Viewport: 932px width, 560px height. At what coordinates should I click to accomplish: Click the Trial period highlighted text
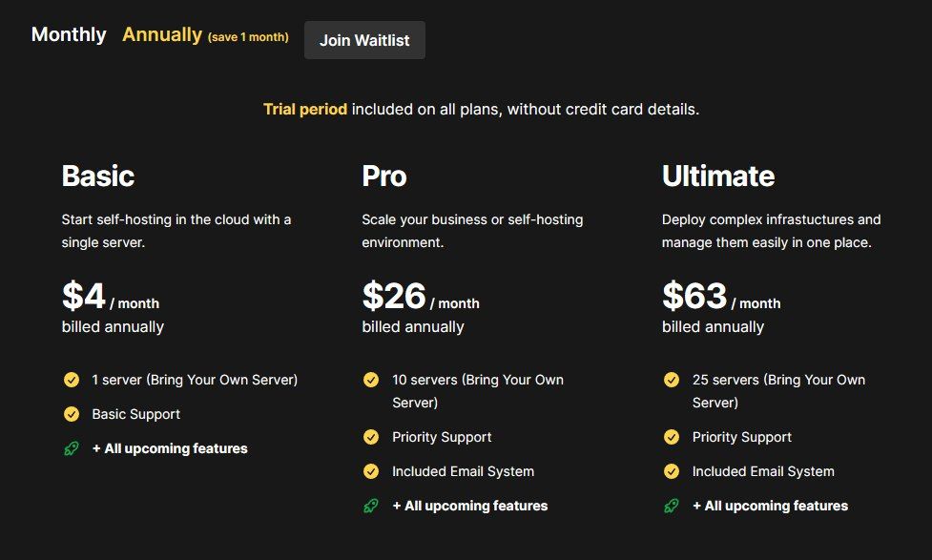(305, 110)
